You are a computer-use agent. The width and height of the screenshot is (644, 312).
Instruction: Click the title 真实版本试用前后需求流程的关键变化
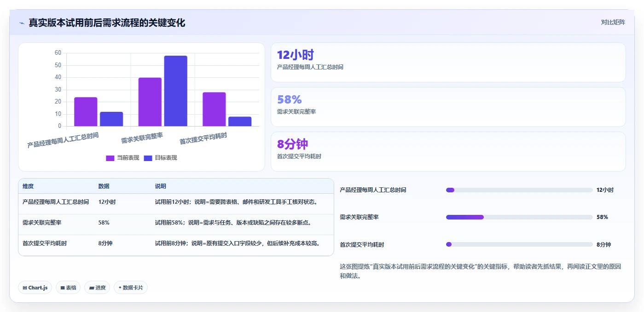tap(107, 23)
